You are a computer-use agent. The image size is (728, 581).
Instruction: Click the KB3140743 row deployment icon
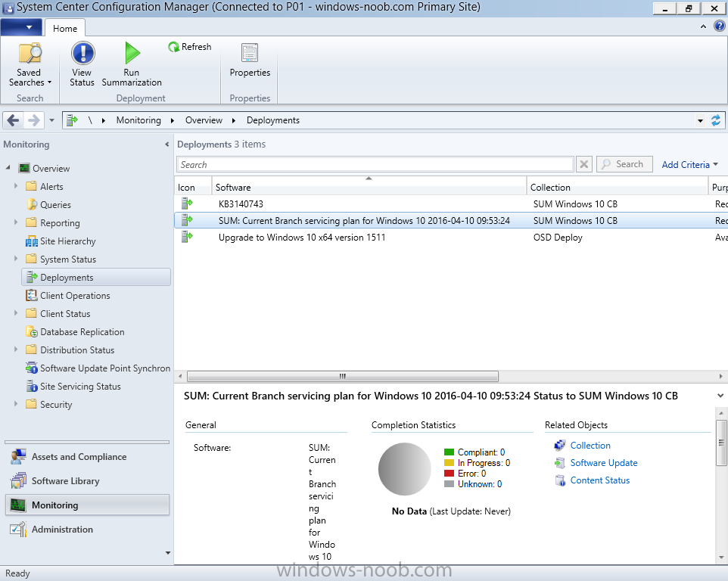[187, 204]
